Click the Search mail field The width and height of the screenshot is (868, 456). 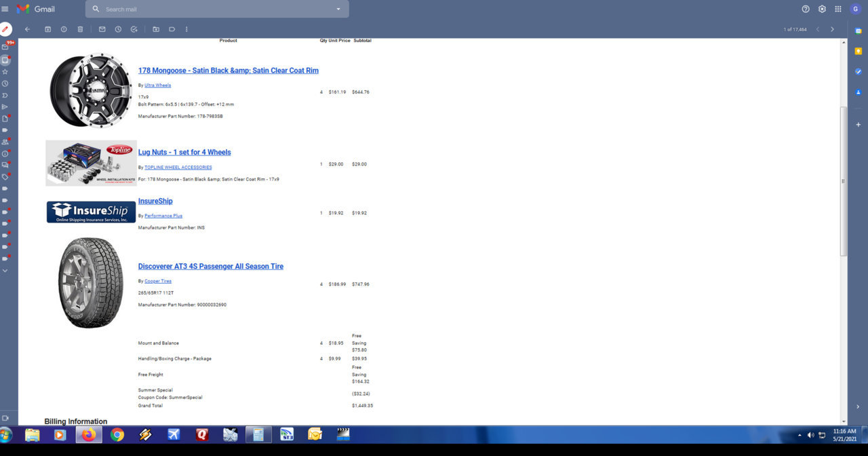click(217, 9)
